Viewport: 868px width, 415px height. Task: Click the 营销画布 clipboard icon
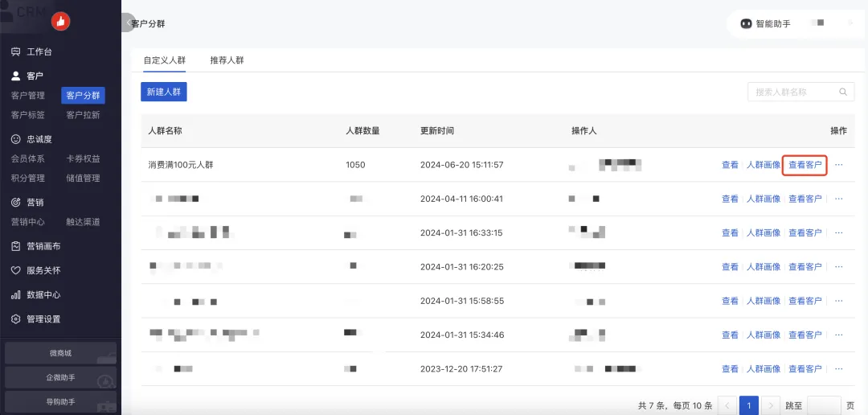[x=15, y=246]
